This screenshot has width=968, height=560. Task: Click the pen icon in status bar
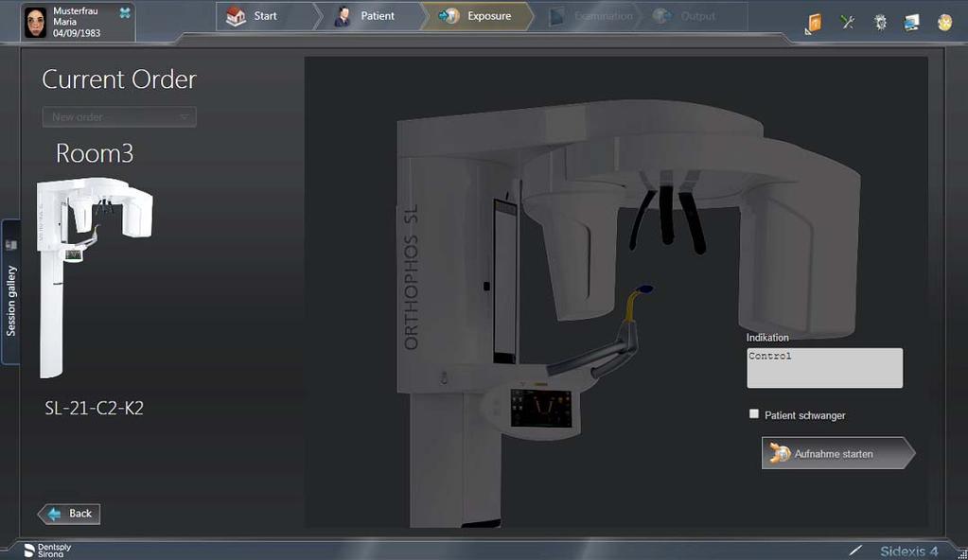(x=855, y=551)
